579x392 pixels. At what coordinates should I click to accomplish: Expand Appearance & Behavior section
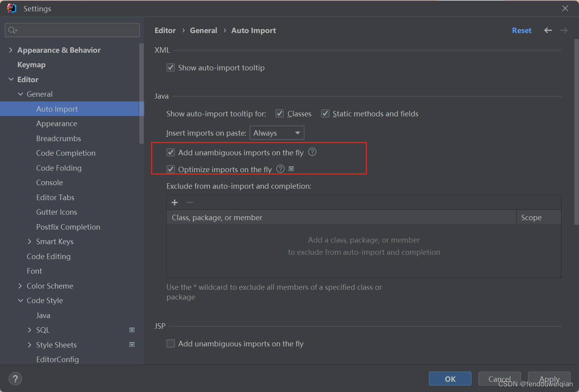(x=11, y=50)
